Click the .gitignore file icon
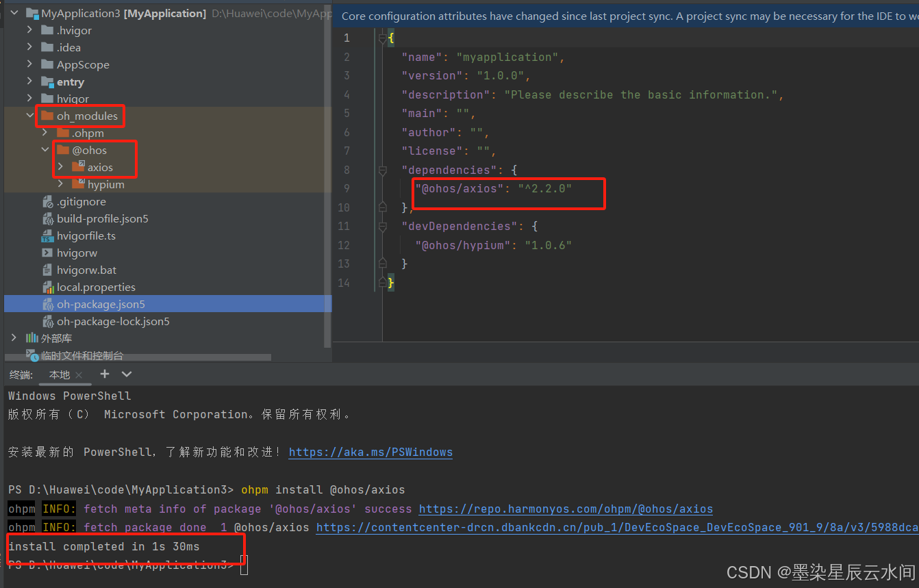The height and width of the screenshot is (588, 919). [47, 202]
